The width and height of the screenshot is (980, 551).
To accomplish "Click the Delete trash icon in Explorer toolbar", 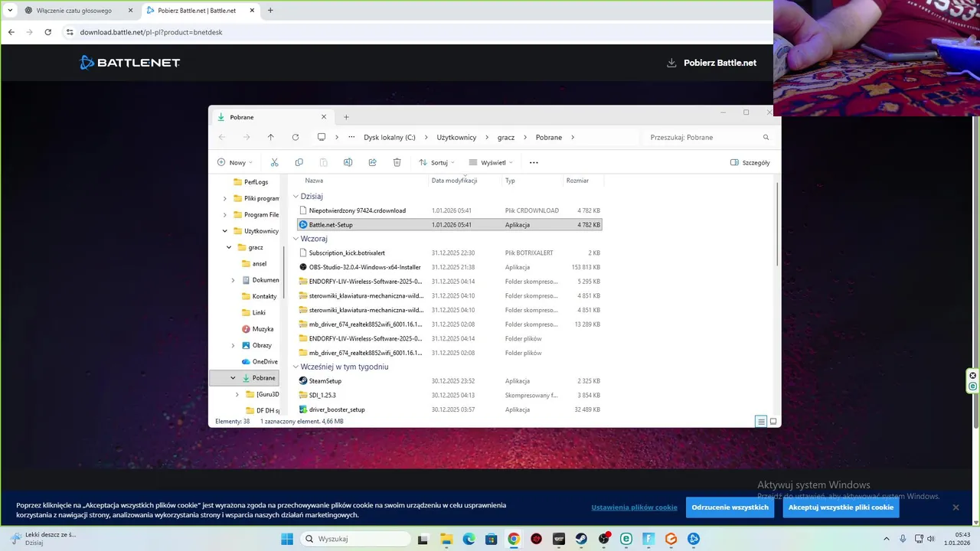I will tap(397, 162).
